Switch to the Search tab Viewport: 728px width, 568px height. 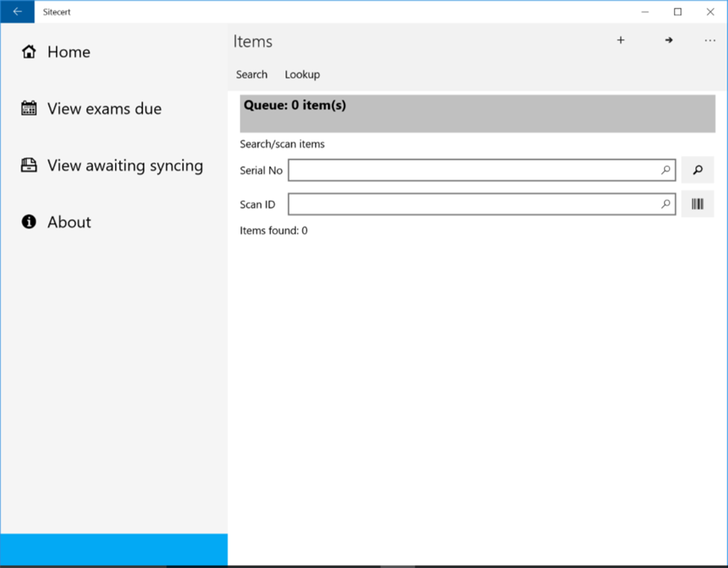click(x=251, y=74)
